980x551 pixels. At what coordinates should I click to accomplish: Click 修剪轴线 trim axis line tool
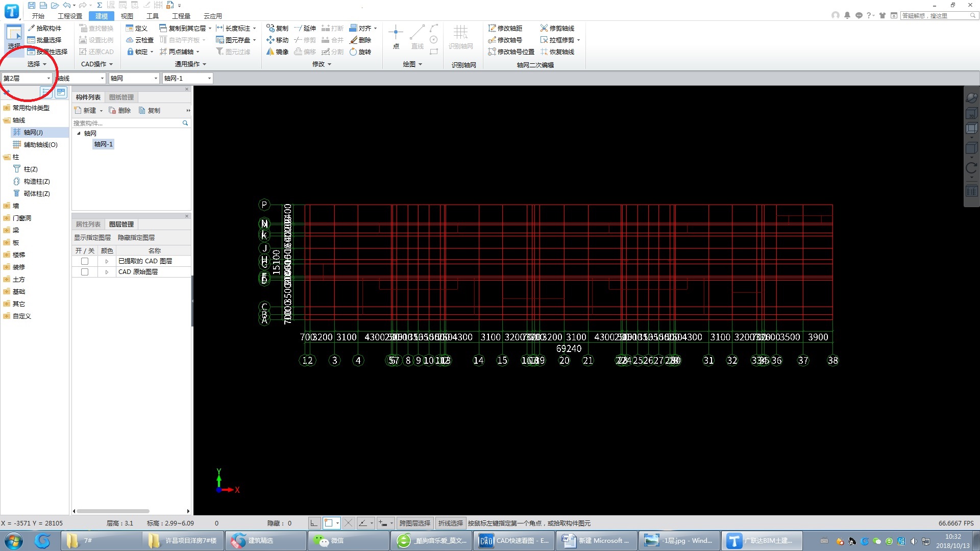pos(557,28)
